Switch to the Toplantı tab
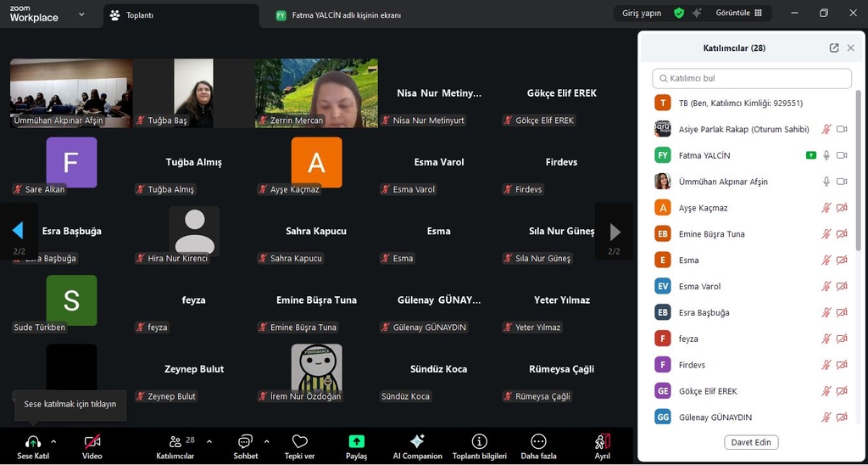Image resolution: width=868 pixels, height=465 pixels. pyautogui.click(x=140, y=15)
